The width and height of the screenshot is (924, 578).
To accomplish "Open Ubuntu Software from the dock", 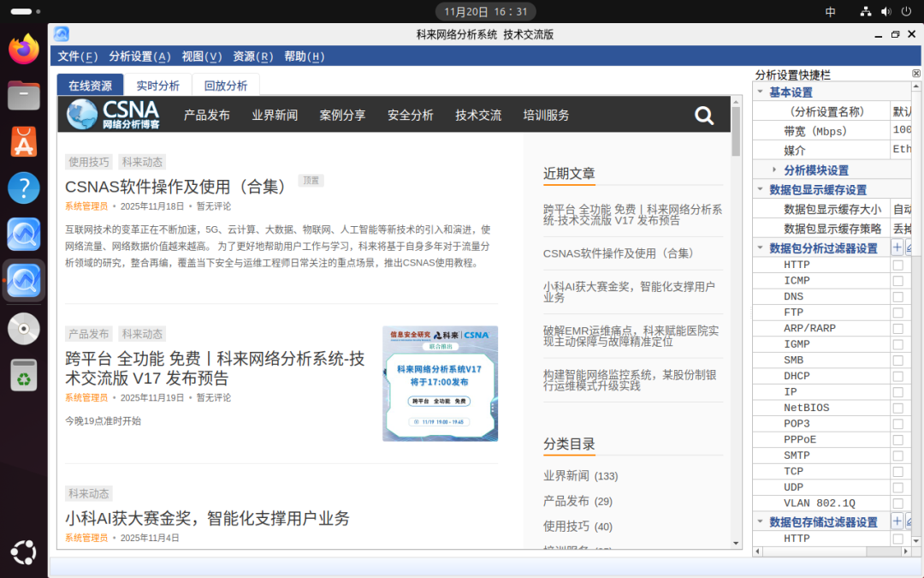I will [24, 141].
